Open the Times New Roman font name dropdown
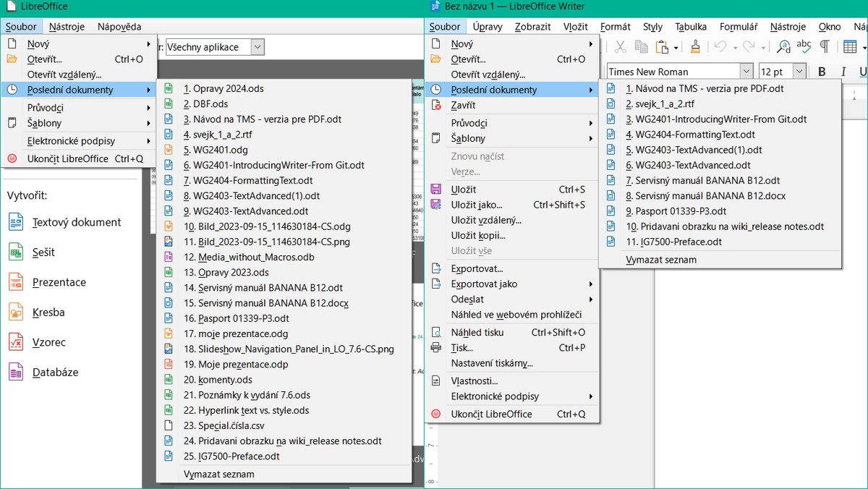The width and height of the screenshot is (868, 489). click(746, 72)
